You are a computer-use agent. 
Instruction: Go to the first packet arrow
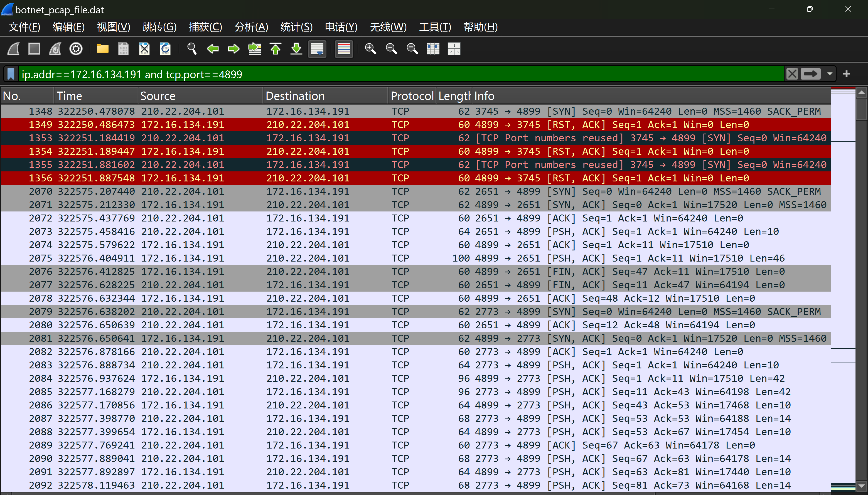(276, 49)
